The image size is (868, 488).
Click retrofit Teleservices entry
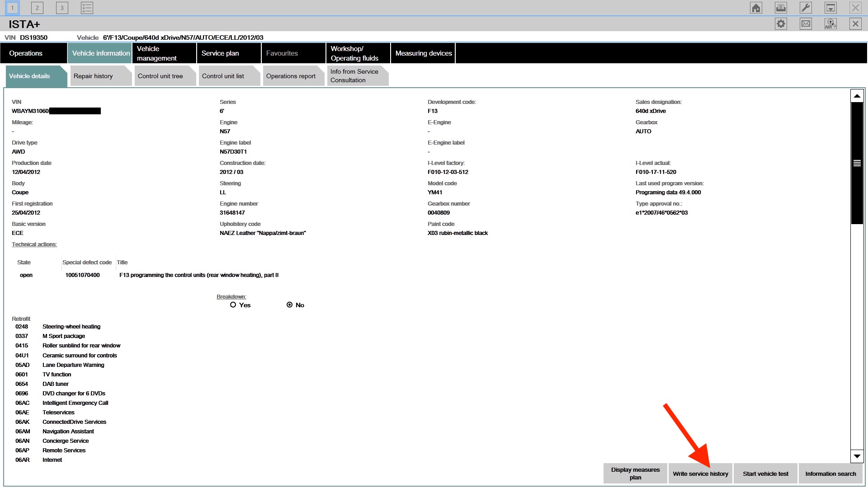(x=58, y=413)
